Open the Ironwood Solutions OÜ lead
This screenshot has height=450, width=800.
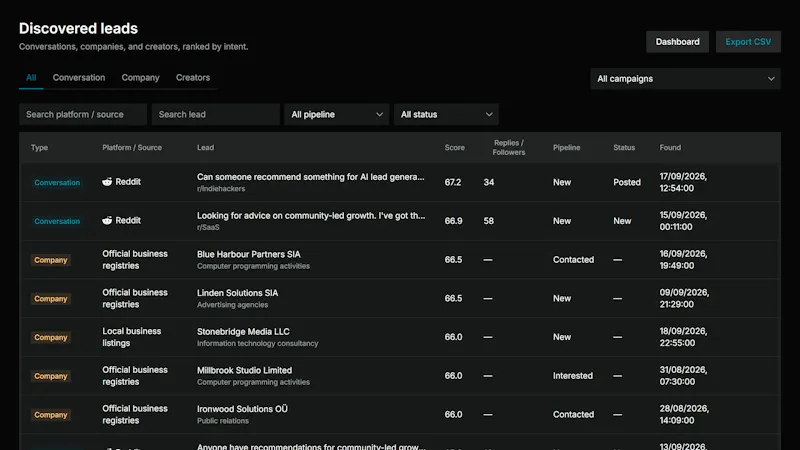tap(242, 409)
